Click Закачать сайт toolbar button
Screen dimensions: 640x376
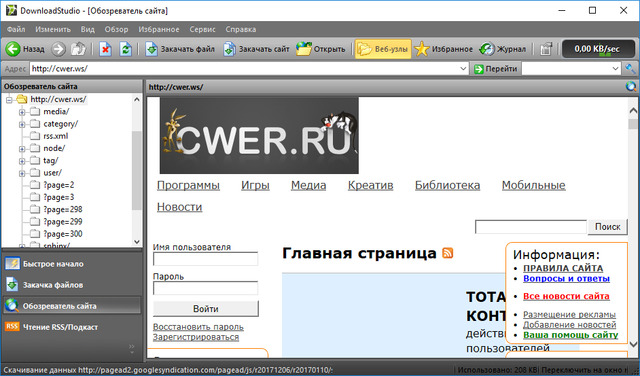256,49
